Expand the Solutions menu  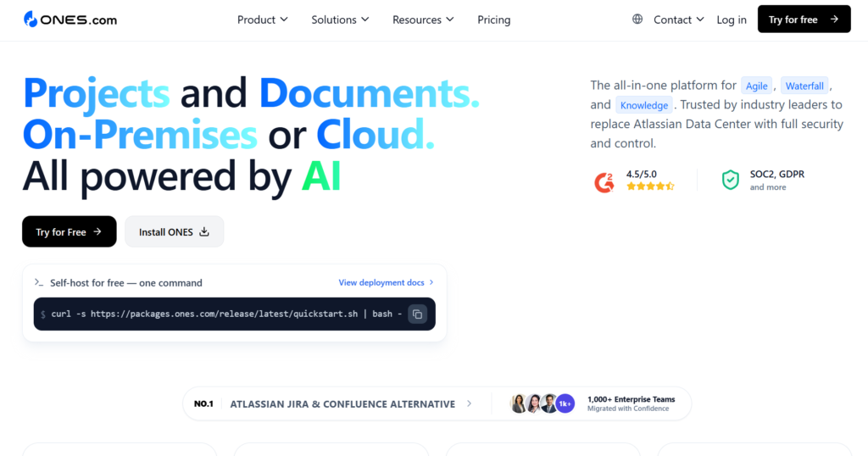[340, 19]
